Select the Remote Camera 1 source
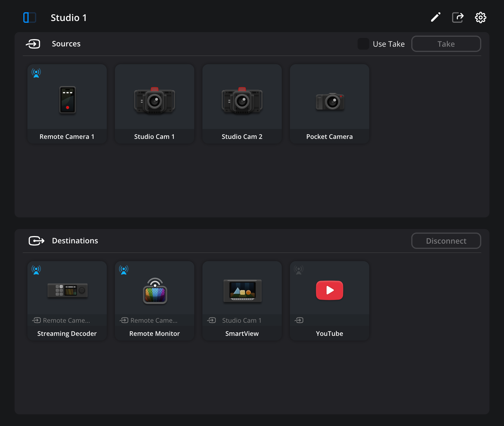This screenshot has width=504, height=426. [67, 104]
